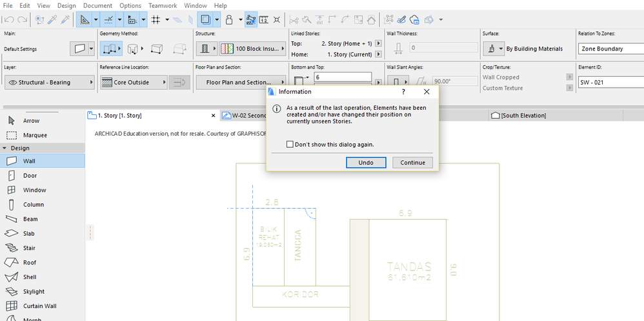Select the Arrow tool
The height and width of the screenshot is (321, 644).
(x=43, y=121)
